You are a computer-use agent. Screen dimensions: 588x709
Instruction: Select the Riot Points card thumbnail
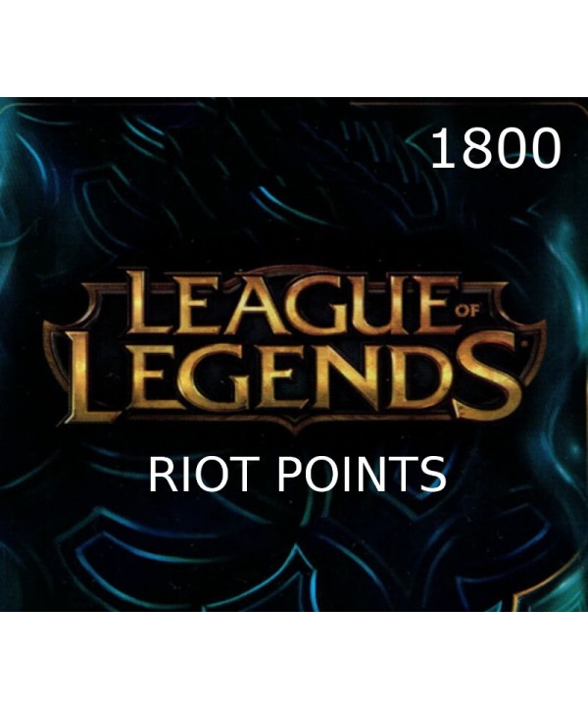294,355
